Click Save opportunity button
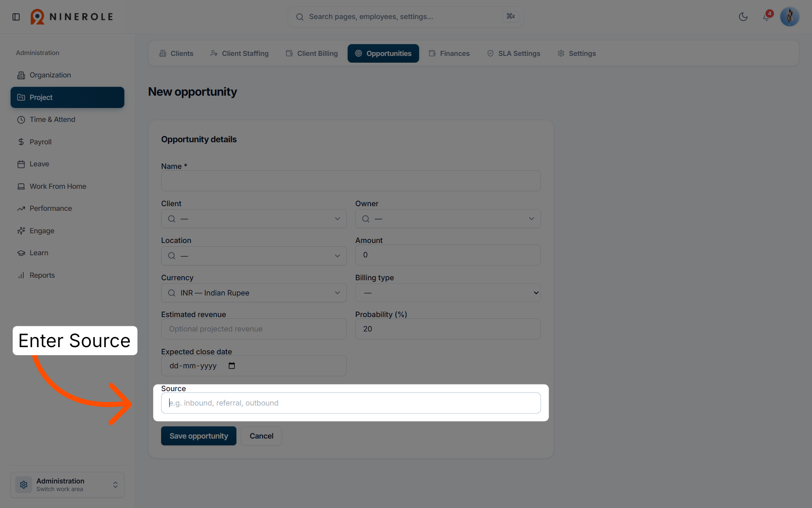 point(199,436)
